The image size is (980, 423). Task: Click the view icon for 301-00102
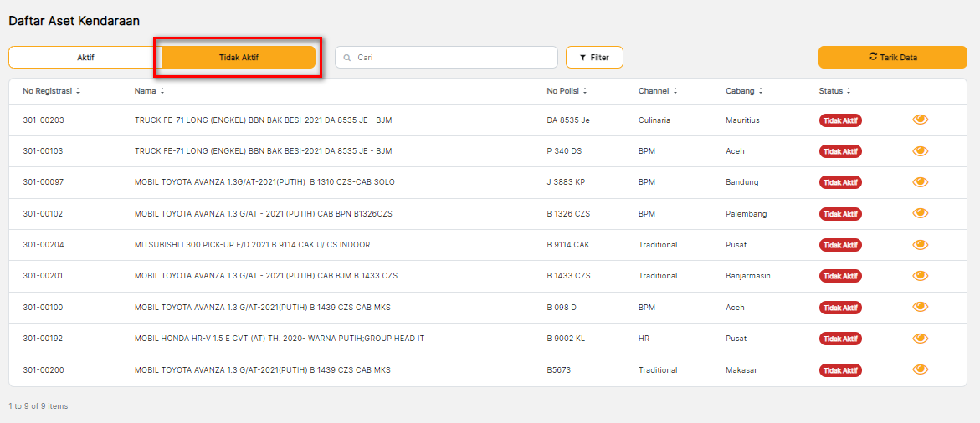[x=920, y=213]
